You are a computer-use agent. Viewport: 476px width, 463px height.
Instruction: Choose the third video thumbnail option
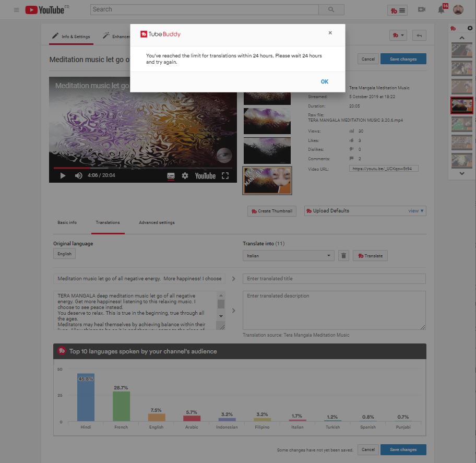(267, 150)
